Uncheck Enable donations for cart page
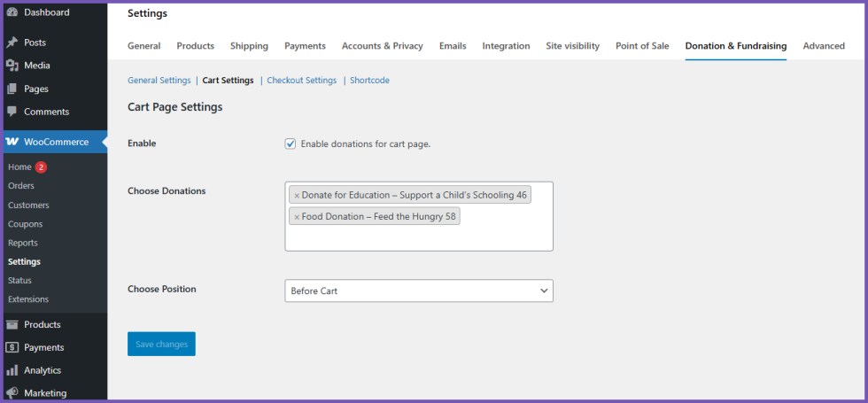Viewport: 868px width, 403px height. [x=291, y=143]
